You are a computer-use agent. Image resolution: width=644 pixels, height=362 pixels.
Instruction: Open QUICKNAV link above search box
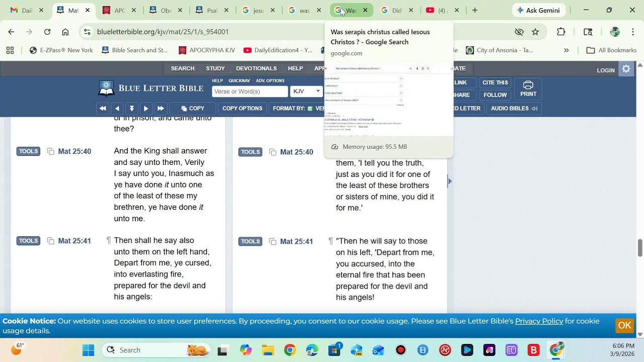point(239,80)
